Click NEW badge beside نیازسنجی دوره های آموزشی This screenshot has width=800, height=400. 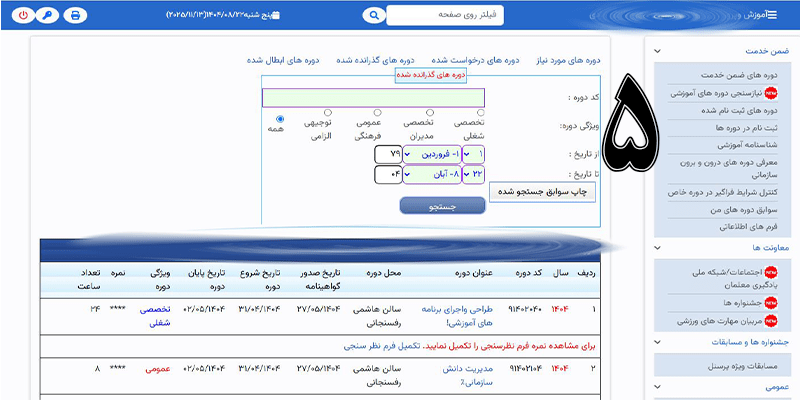point(771,93)
